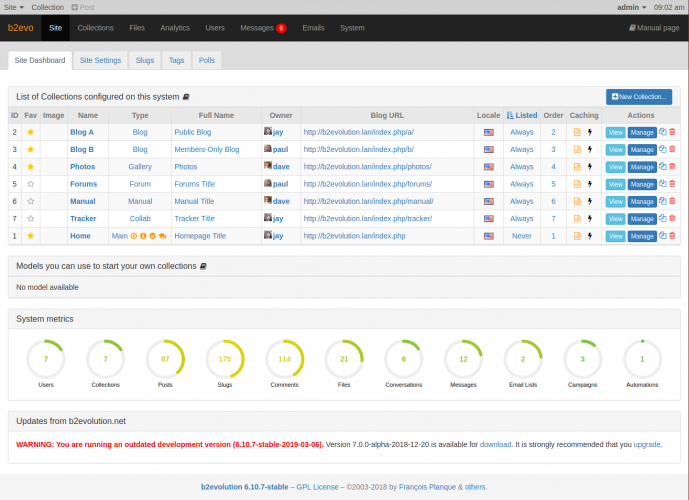
Task: Toggle favorite star for Tracker collection
Action: pos(30,218)
